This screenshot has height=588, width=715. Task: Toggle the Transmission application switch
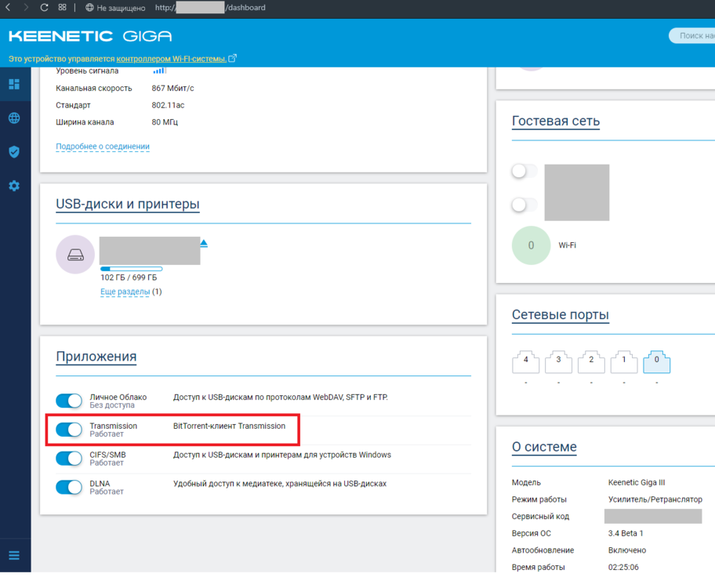(x=69, y=430)
